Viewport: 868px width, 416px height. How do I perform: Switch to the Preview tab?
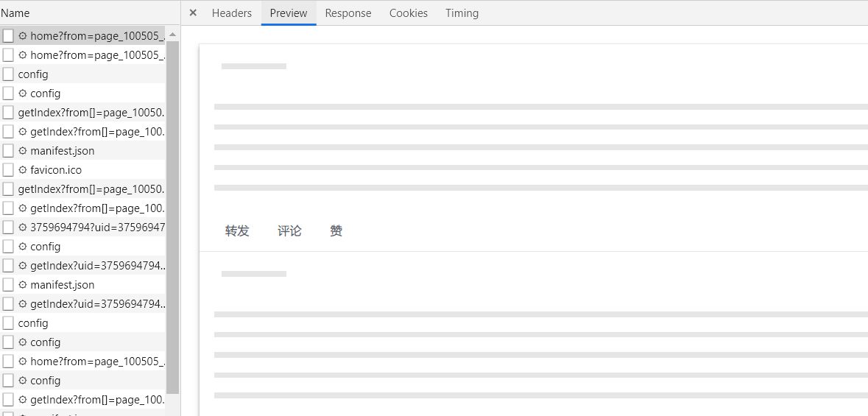pyautogui.click(x=289, y=13)
